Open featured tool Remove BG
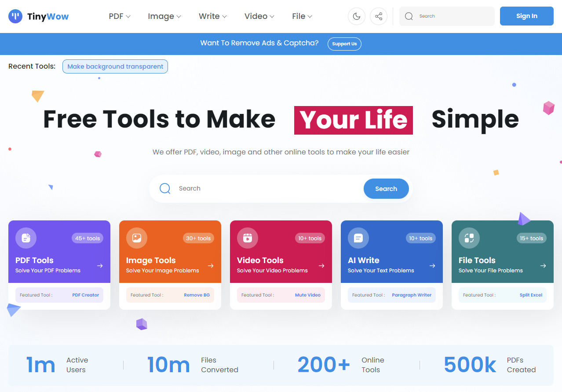The height and width of the screenshot is (392, 562). click(197, 295)
